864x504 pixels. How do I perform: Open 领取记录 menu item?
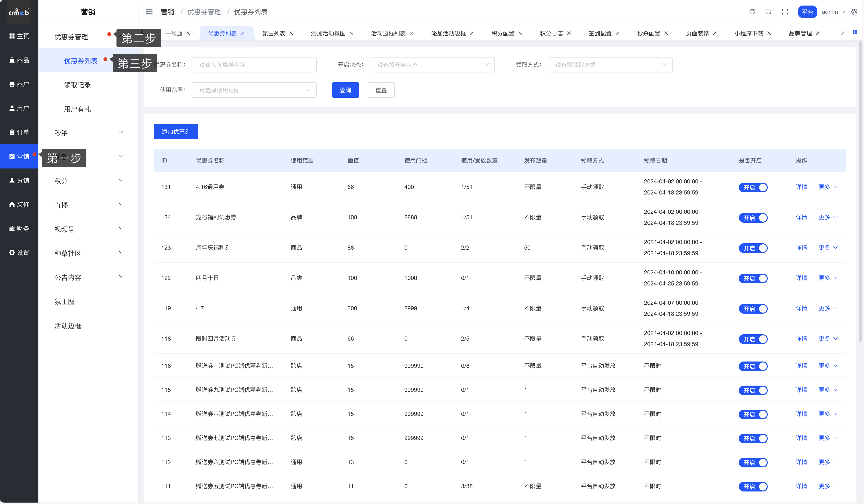tap(77, 85)
